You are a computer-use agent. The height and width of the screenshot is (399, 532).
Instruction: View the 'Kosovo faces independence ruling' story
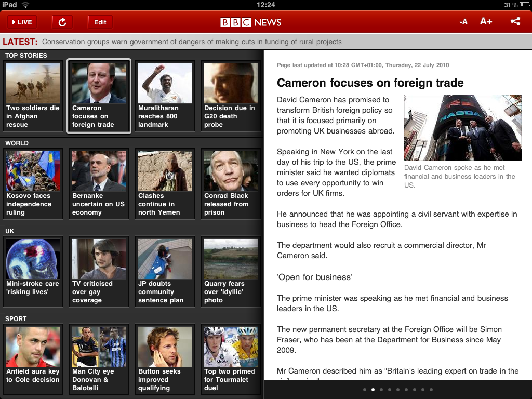(33, 184)
